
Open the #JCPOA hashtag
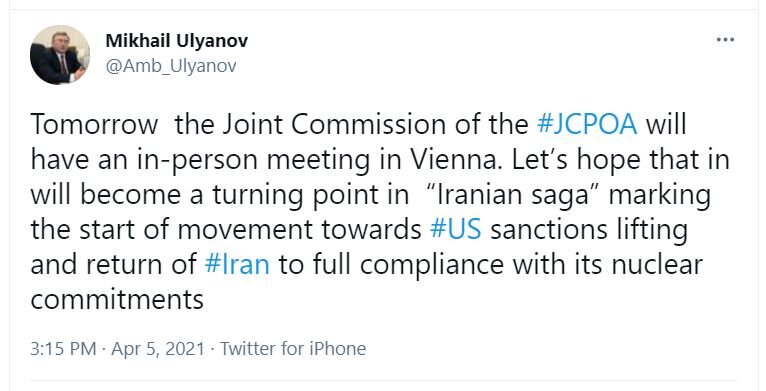click(x=587, y=124)
